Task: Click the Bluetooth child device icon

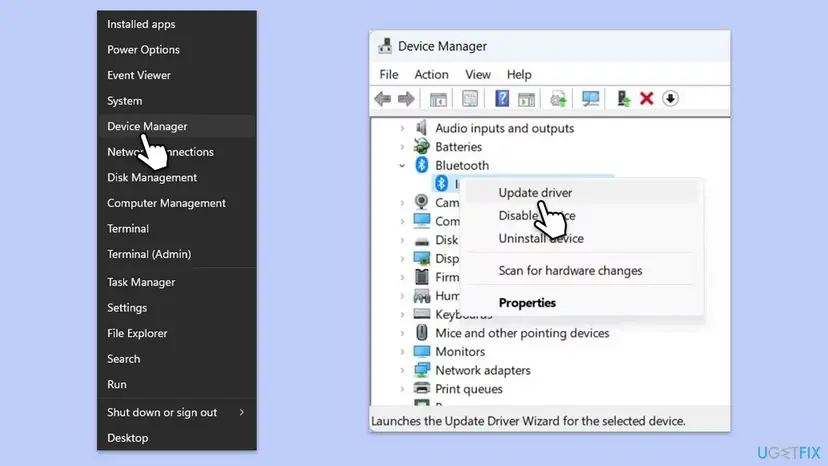Action: [x=441, y=183]
